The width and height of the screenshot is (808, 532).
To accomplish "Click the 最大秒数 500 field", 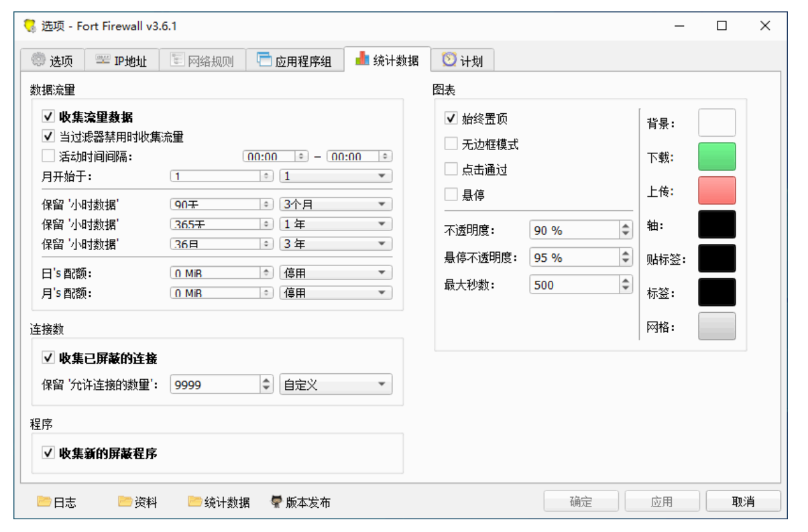I will click(x=581, y=285).
